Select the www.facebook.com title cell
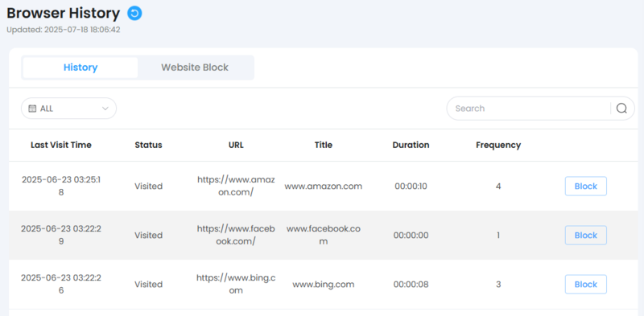This screenshot has width=644, height=316. [324, 235]
